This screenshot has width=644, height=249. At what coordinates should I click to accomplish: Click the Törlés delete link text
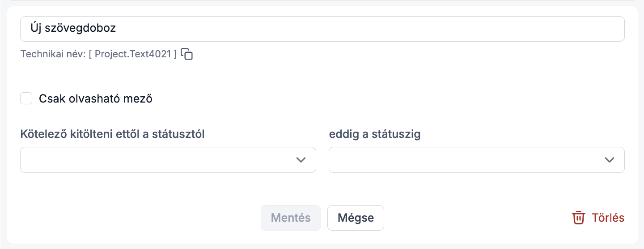click(x=608, y=218)
